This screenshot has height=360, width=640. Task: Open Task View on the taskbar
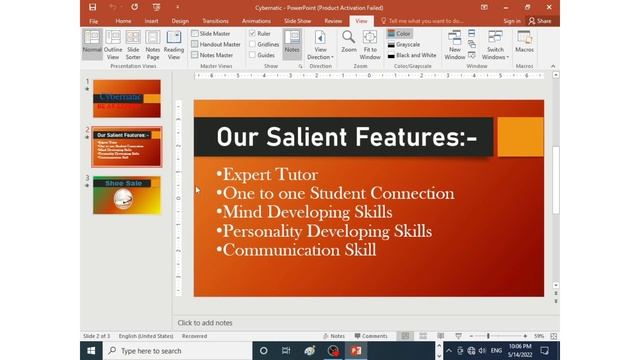coord(286,351)
